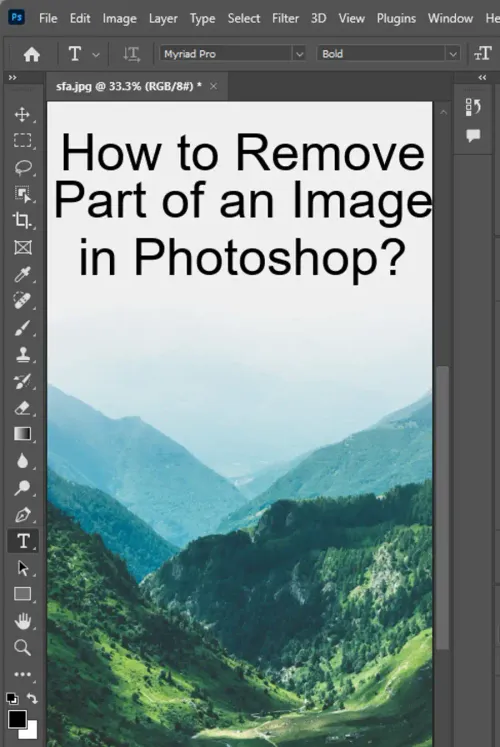Click the font size icon
The width and height of the screenshot is (500, 747).
(482, 54)
